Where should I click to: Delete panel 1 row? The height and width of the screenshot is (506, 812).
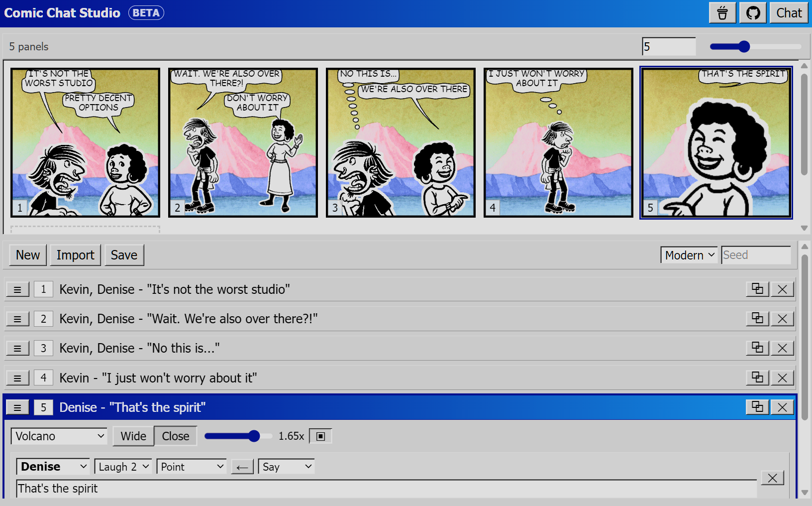[782, 289]
